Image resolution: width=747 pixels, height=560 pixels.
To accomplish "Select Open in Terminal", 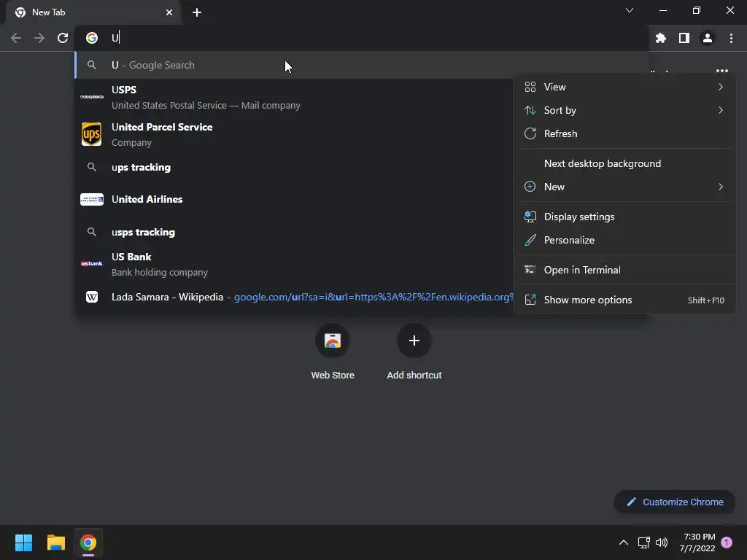I will click(624, 270).
